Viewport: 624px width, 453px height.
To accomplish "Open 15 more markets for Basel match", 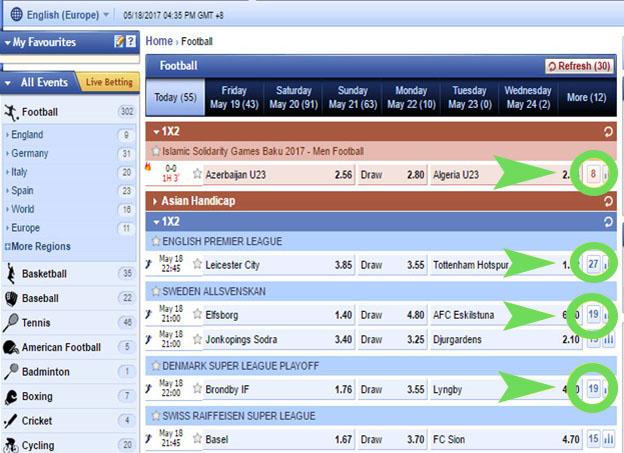I will [x=593, y=439].
